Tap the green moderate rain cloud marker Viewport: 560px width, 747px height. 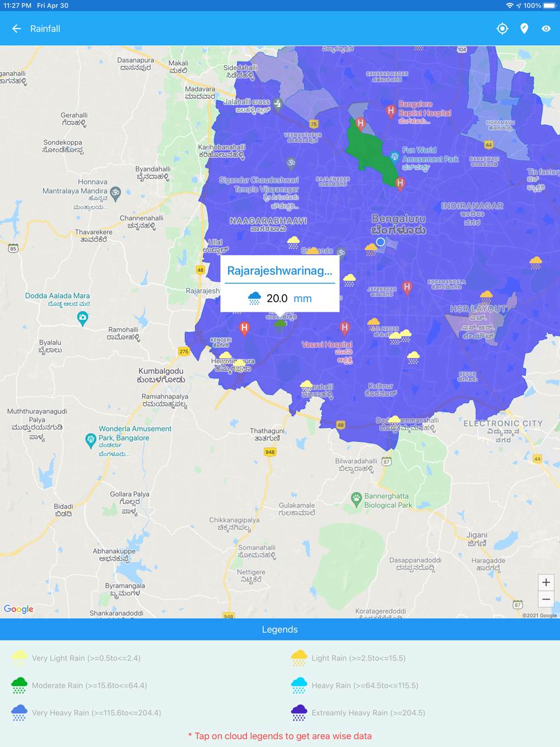click(280, 326)
